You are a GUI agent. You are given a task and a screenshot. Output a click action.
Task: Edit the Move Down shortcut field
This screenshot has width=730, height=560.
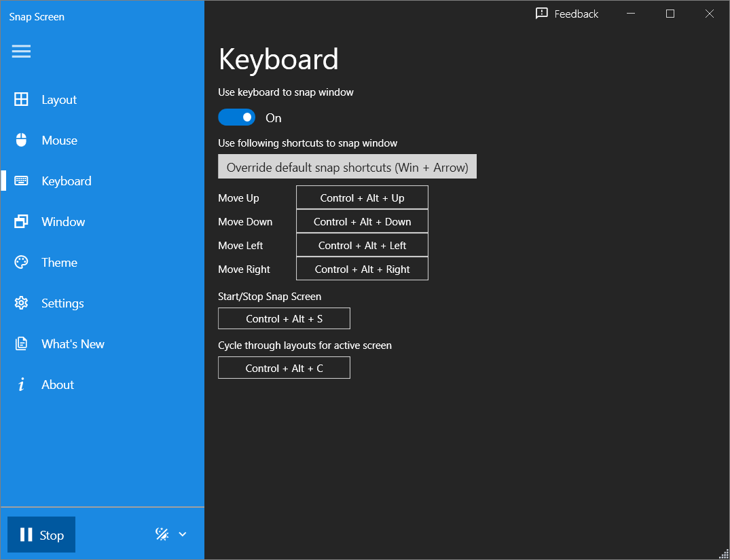(362, 221)
